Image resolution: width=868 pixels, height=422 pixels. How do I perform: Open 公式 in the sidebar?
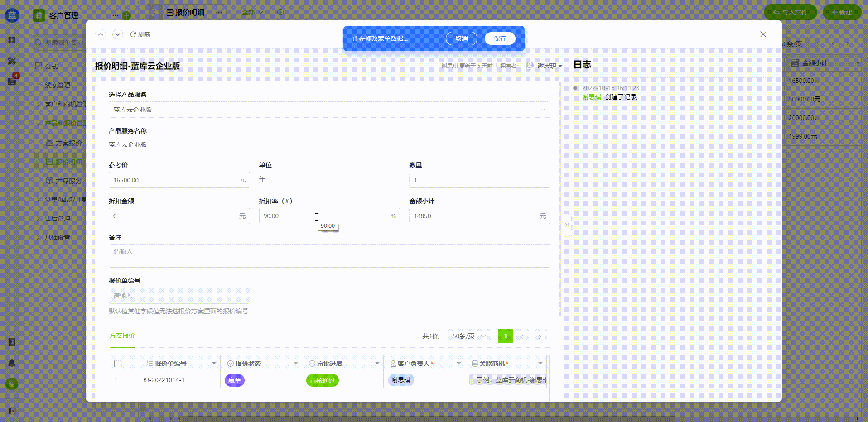pyautogui.click(x=51, y=67)
